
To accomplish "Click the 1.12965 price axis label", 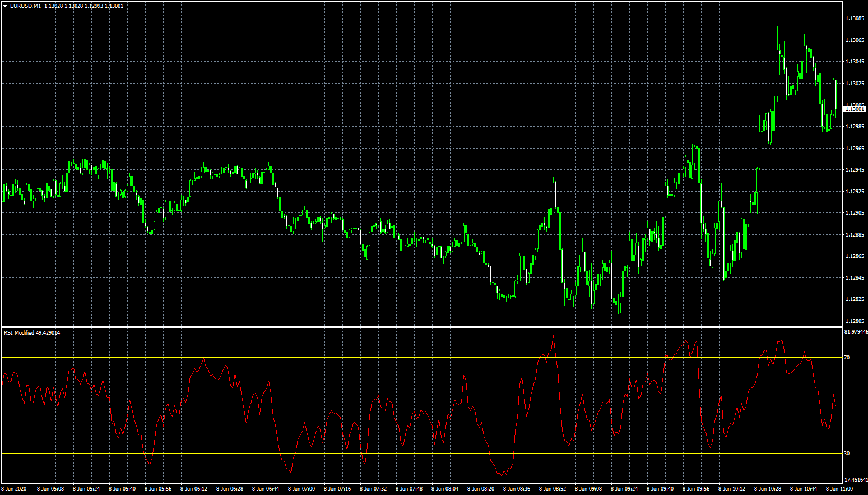I will (855, 149).
